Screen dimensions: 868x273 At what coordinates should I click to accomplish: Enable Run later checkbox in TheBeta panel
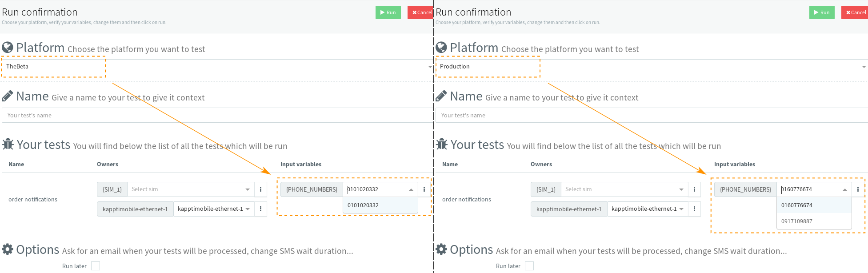click(96, 266)
